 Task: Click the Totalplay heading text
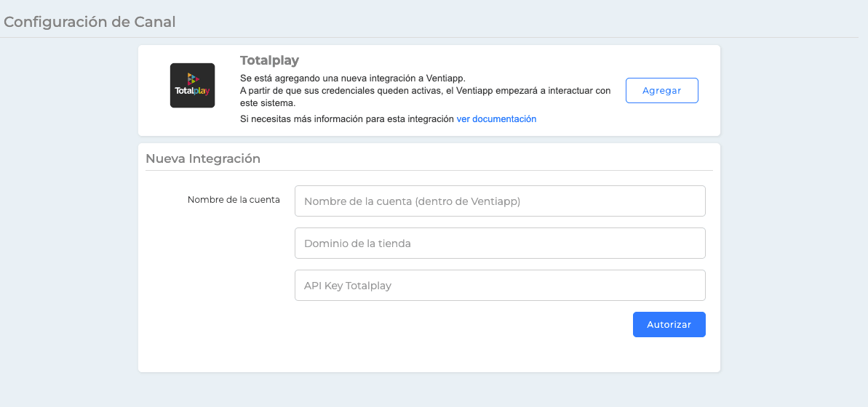pyautogui.click(x=270, y=60)
